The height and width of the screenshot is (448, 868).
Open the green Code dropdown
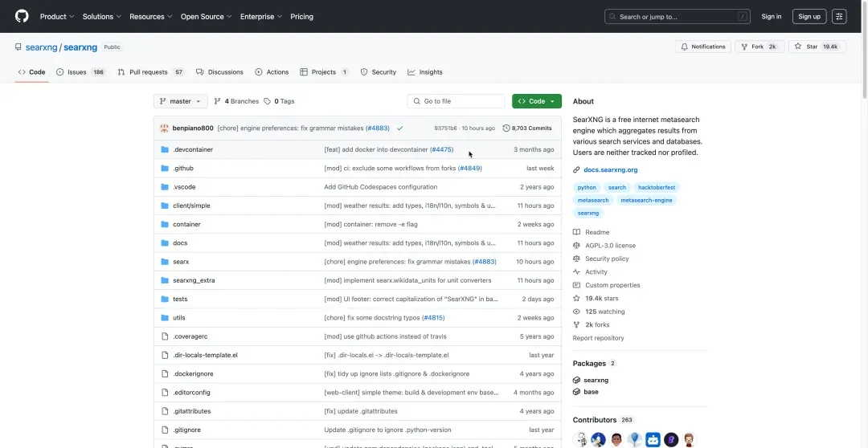536,101
